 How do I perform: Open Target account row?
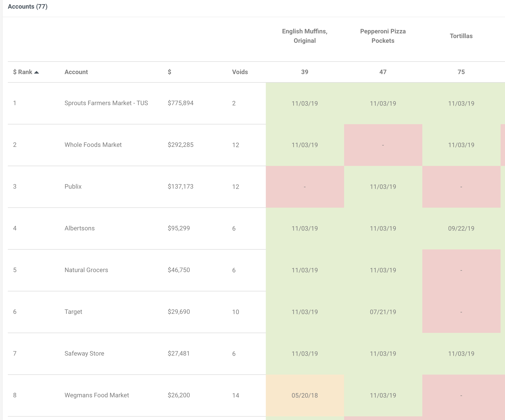(137, 312)
